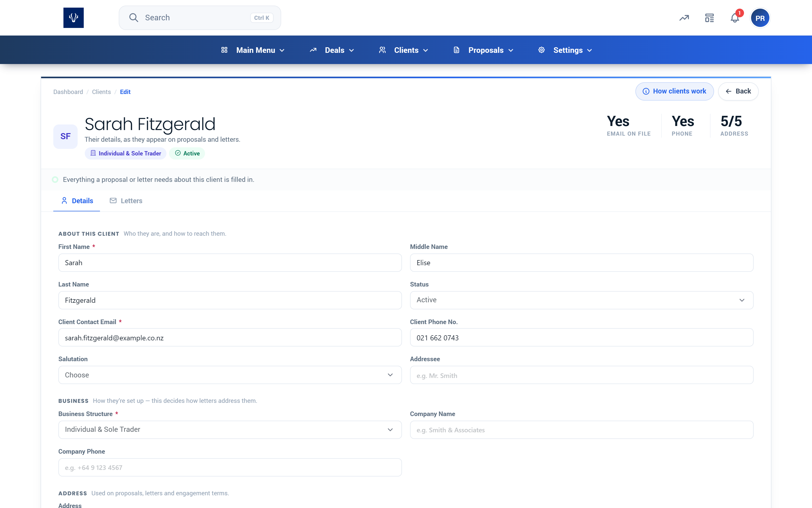The image size is (812, 508).
Task: Click the Individual & Sole Trader badge
Action: 126,153
